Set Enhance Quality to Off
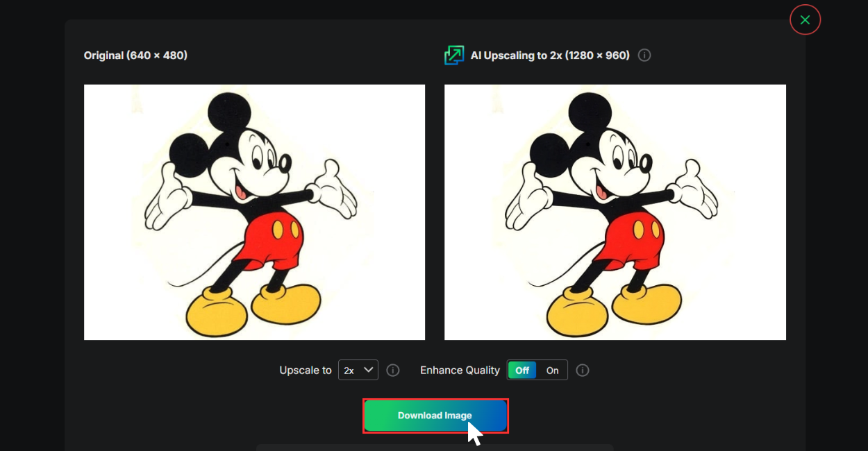 pyautogui.click(x=522, y=370)
